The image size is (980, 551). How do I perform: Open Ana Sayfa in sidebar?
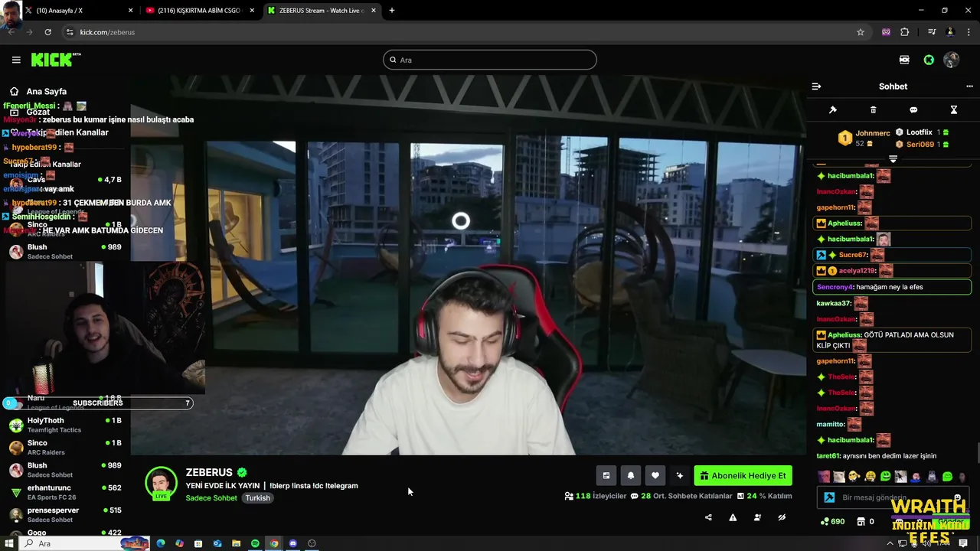coord(47,91)
